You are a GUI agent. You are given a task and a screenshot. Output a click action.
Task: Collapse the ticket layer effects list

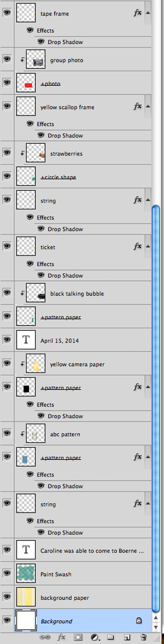[x=148, y=246]
